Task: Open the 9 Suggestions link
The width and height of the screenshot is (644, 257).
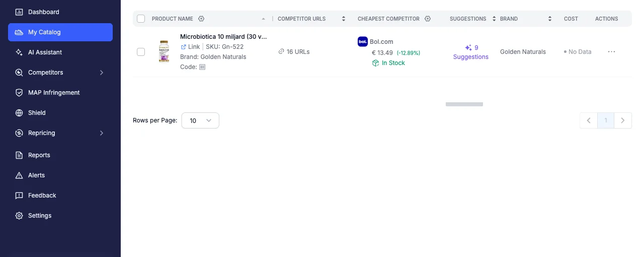Action: (471, 52)
